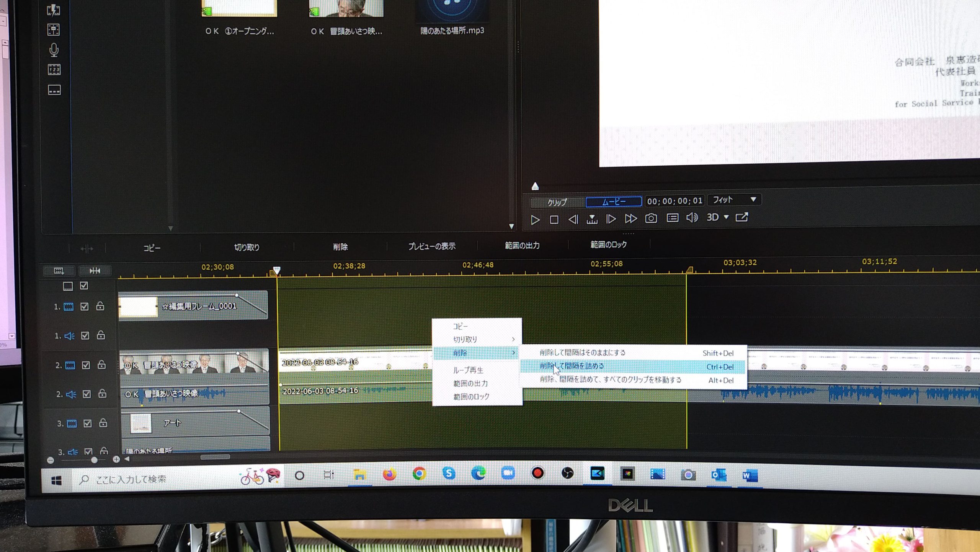Click the 範囲の出力 toolbar button
Screen dimensions: 980x552
[522, 245]
